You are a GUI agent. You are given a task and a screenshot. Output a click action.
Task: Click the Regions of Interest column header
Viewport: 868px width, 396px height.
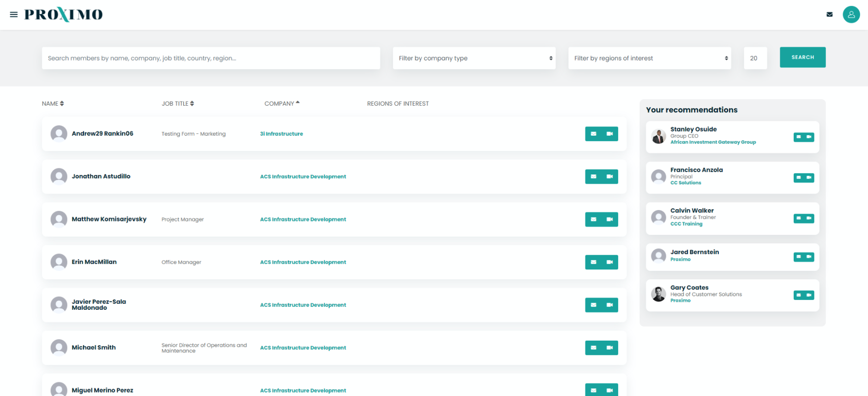pyautogui.click(x=398, y=103)
